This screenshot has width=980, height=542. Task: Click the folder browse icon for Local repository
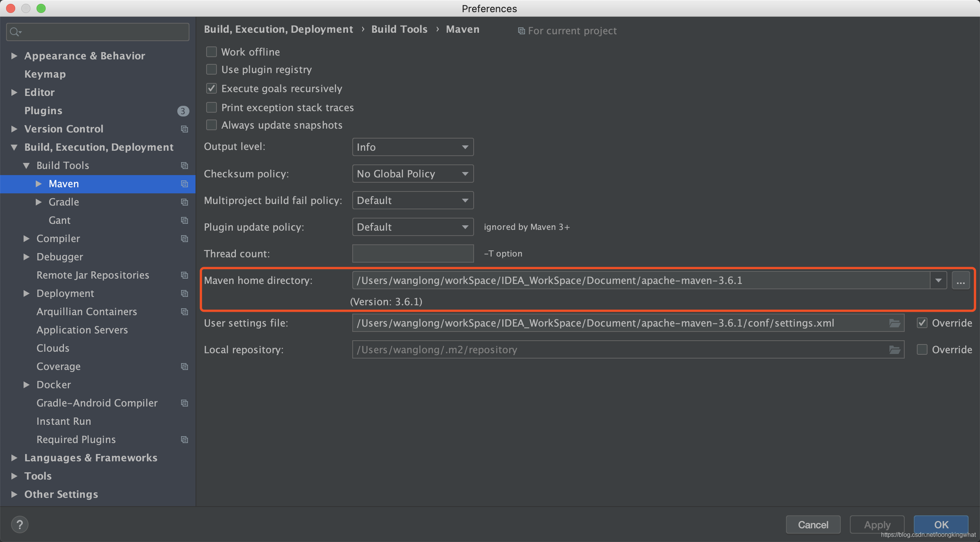point(894,349)
